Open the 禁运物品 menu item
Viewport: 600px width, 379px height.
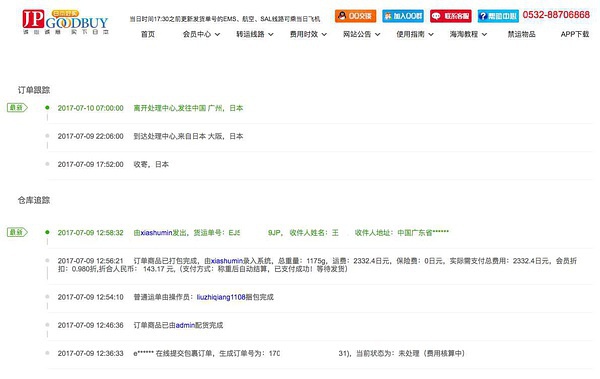point(522,34)
